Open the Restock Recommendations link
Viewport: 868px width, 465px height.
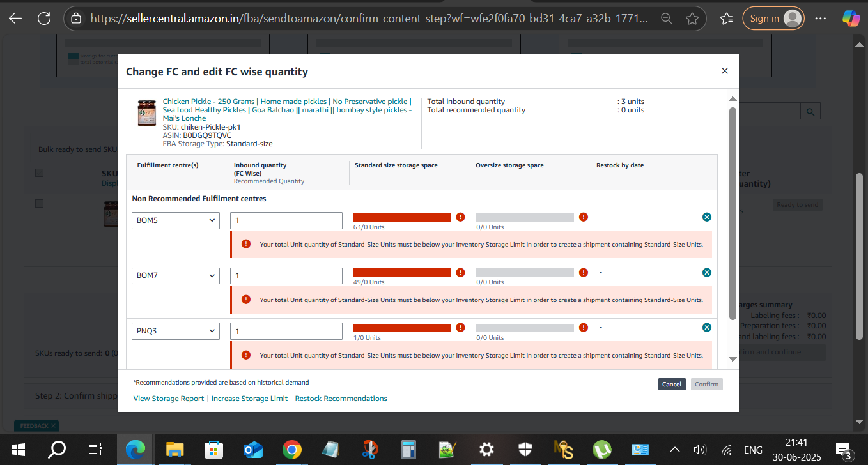(x=341, y=399)
